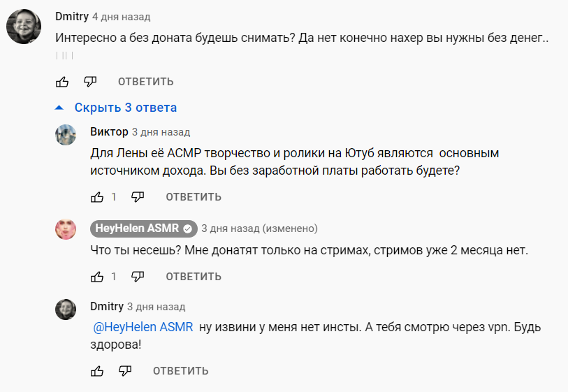This screenshot has height=392, width=568.
Task: Collapse replies via Скрыть 3 ответа
Action: click(116, 108)
